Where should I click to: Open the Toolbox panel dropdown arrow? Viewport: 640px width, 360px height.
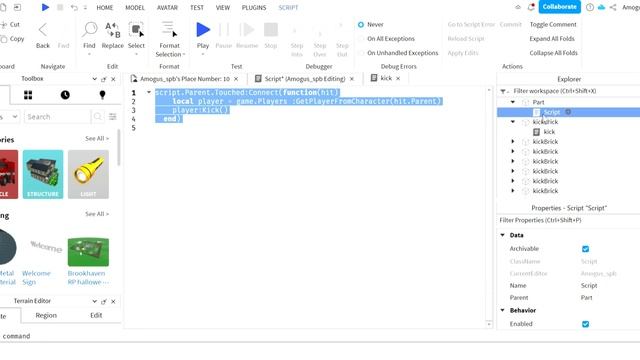coord(94,79)
